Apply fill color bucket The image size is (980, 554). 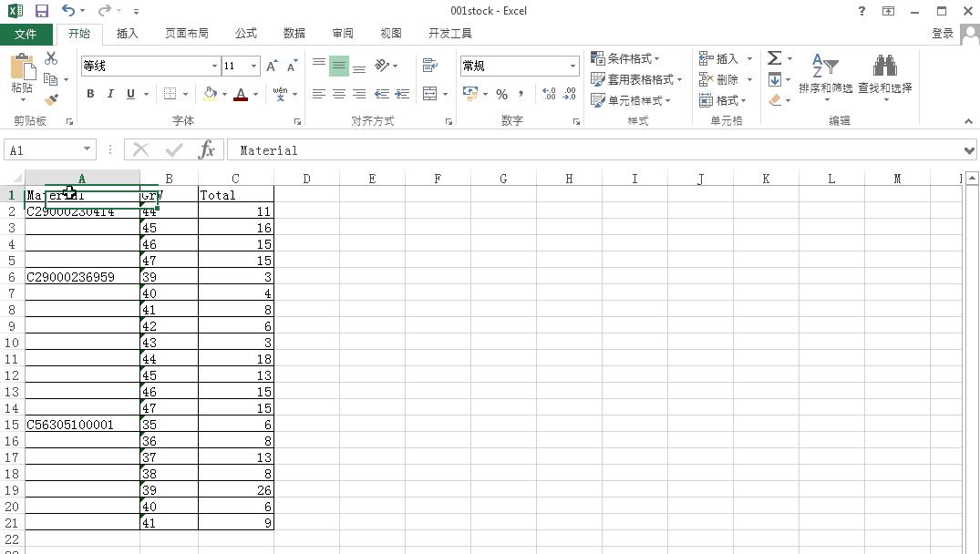[x=211, y=94]
